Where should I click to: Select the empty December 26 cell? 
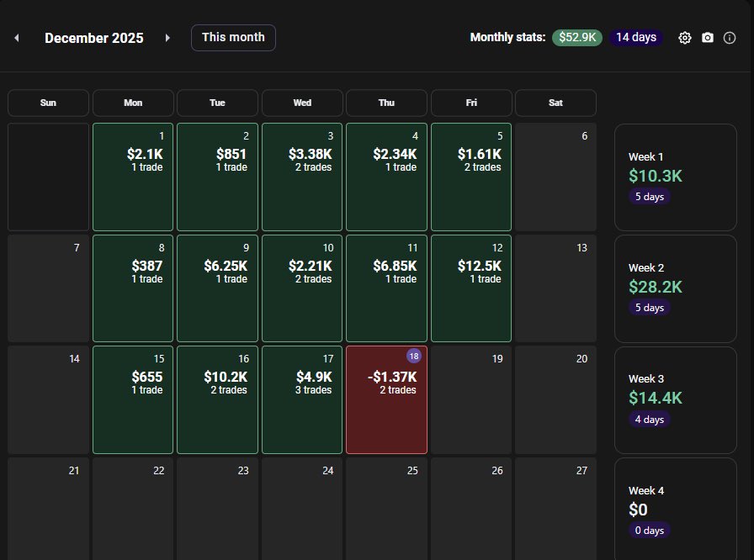[x=471, y=509]
